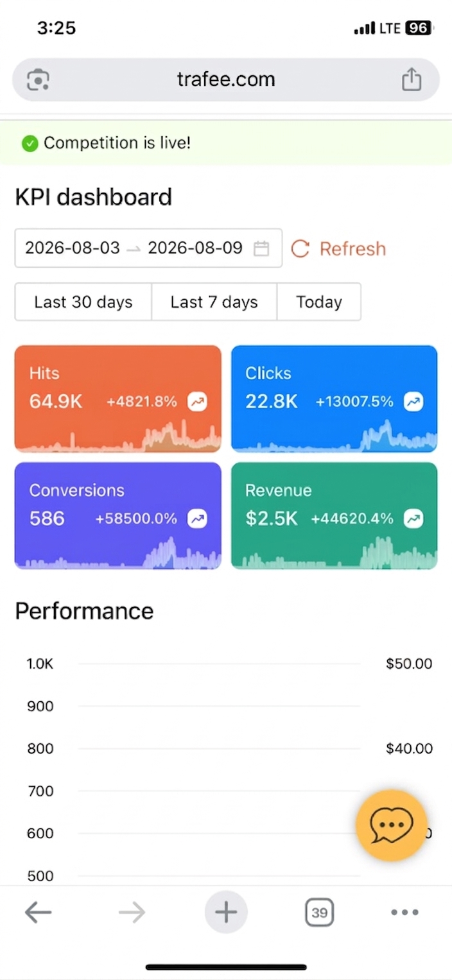Click the 1.0K axis label

point(40,664)
